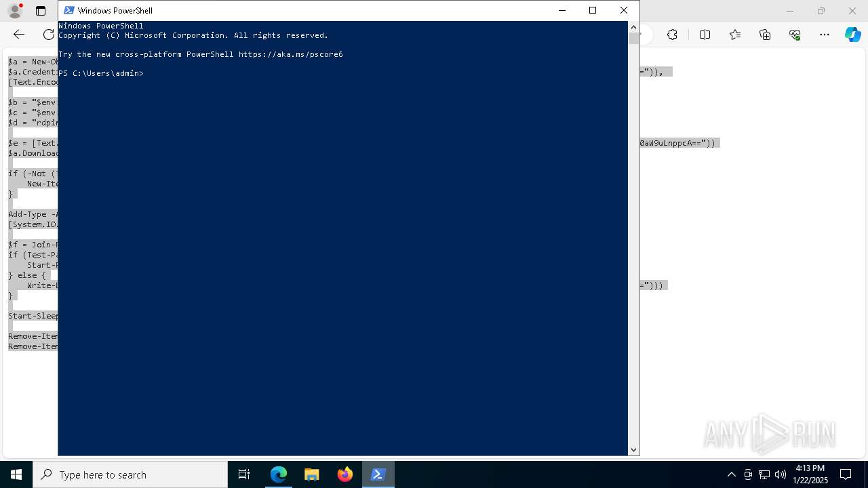Open the volume tray icon
The height and width of the screenshot is (488, 868).
(x=780, y=474)
